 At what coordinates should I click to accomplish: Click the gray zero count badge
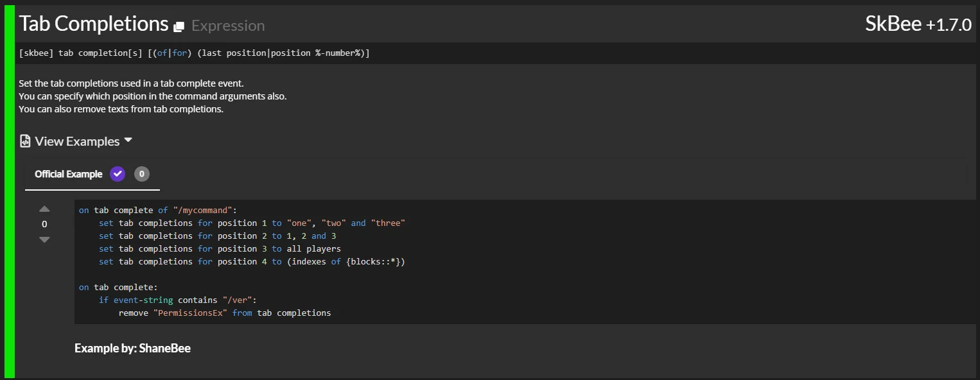(x=142, y=174)
